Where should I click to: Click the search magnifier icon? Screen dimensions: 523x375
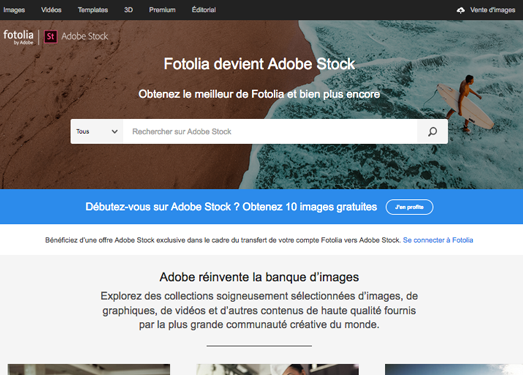click(432, 131)
